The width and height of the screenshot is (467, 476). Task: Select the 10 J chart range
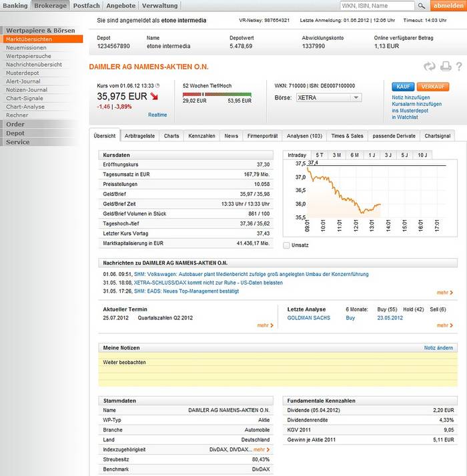click(x=422, y=155)
